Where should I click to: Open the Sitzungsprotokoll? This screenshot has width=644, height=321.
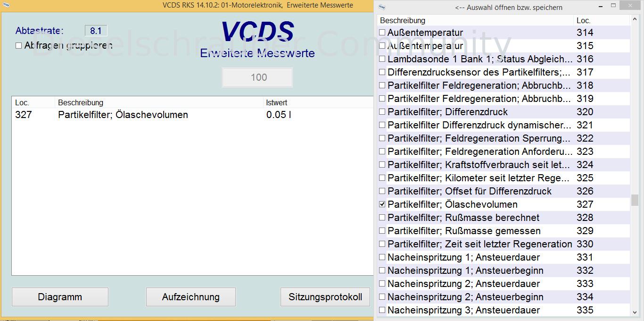(325, 297)
